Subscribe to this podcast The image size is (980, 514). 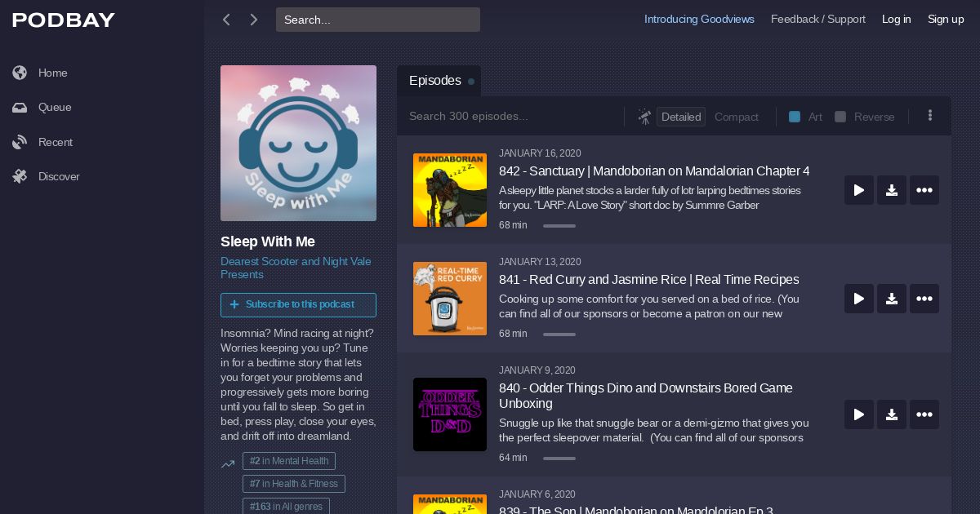tap(298, 304)
